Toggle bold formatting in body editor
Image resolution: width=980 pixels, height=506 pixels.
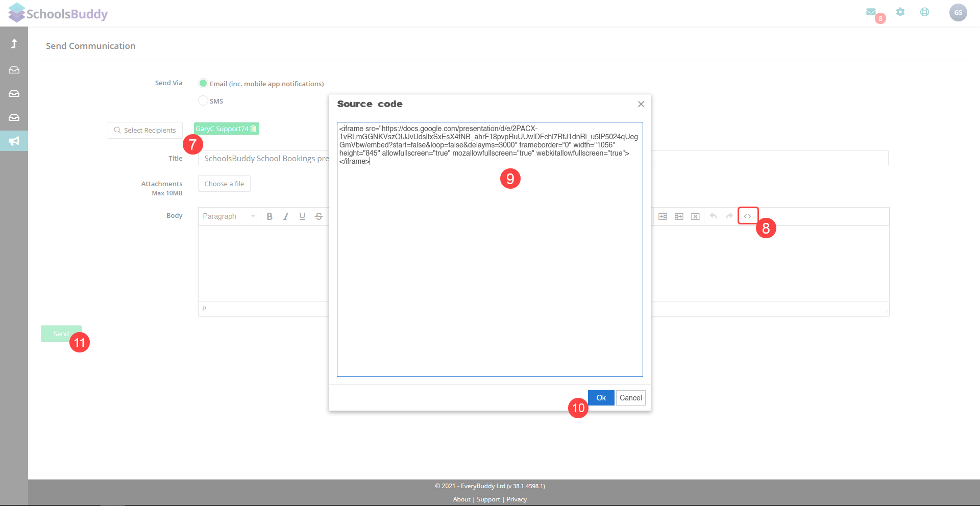pyautogui.click(x=269, y=216)
